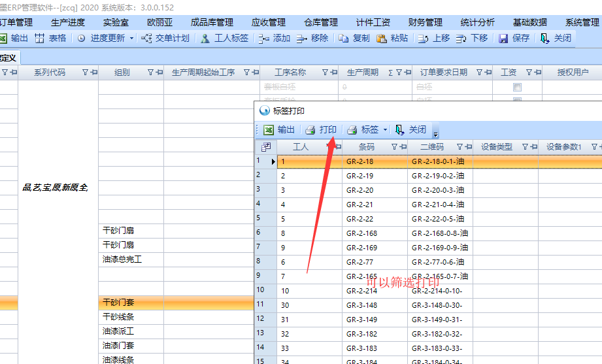Click the 添加 toolbar button

click(x=275, y=38)
